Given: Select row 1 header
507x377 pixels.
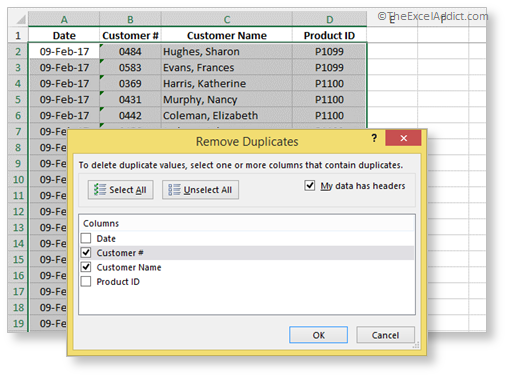Looking at the screenshot, I should tap(18, 35).
